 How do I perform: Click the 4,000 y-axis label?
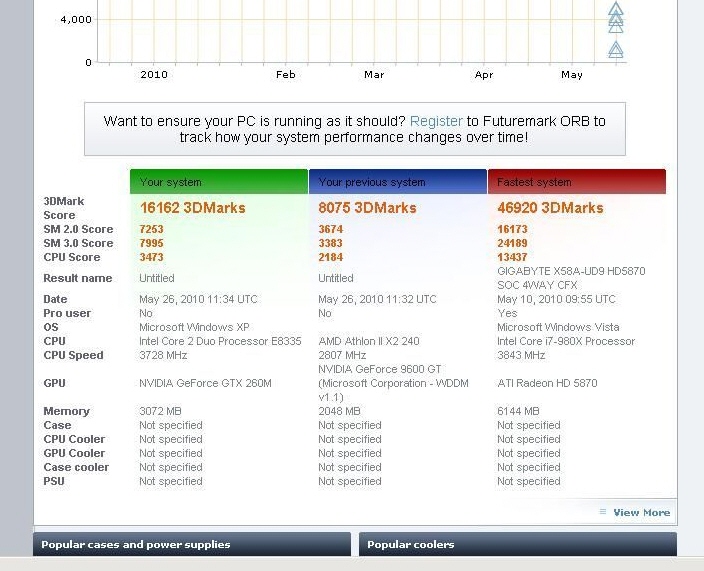pyautogui.click(x=76, y=19)
